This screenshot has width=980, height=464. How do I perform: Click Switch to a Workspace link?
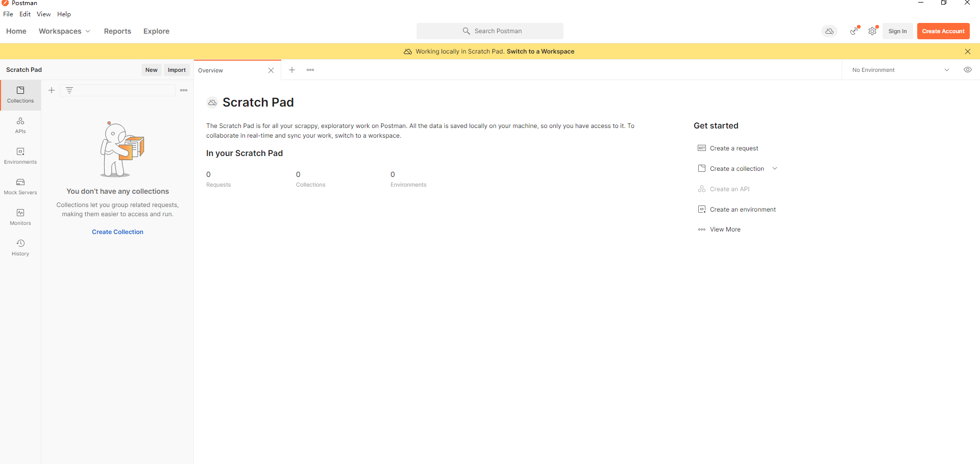coord(541,51)
